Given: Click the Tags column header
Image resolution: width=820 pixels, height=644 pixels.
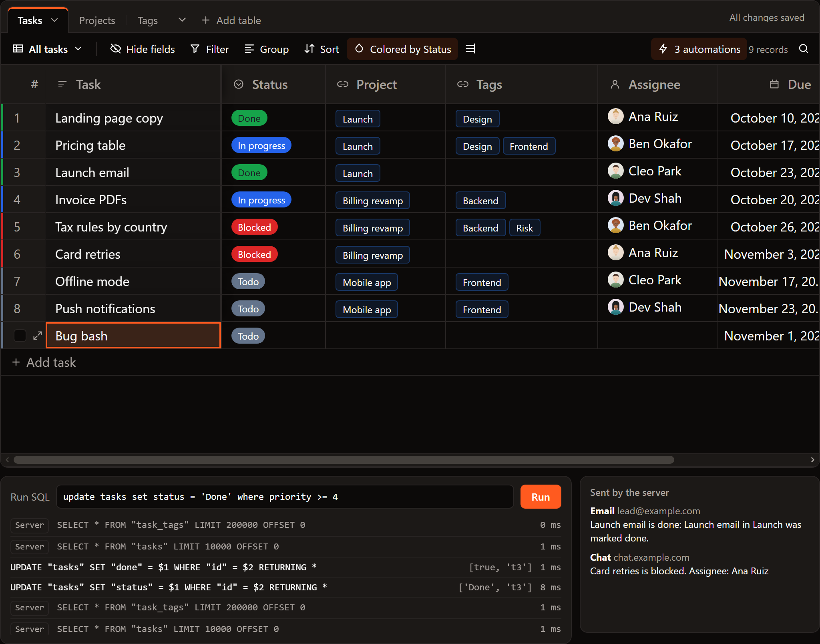Looking at the screenshot, I should click(522, 85).
